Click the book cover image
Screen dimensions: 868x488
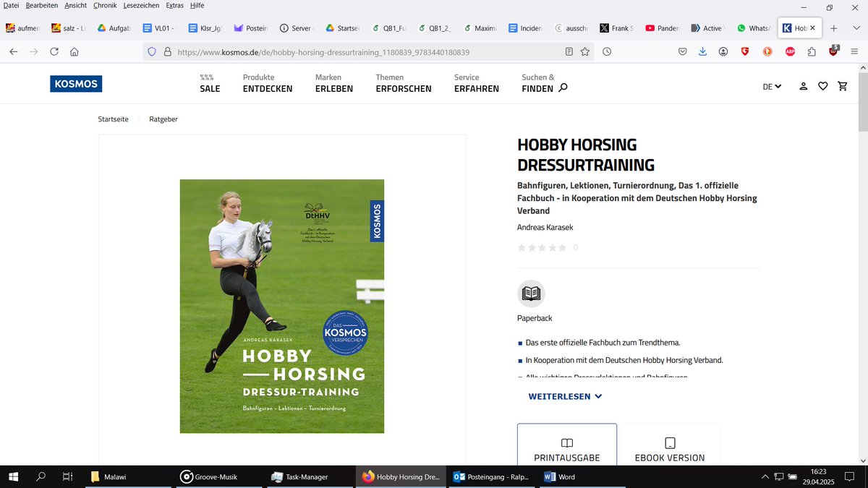[x=282, y=307]
